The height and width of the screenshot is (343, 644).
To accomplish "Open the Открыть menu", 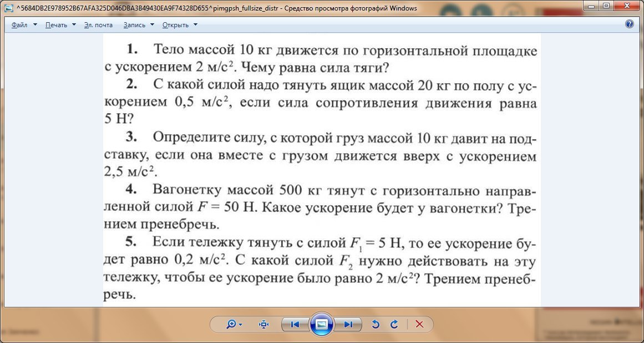I will point(175,25).
